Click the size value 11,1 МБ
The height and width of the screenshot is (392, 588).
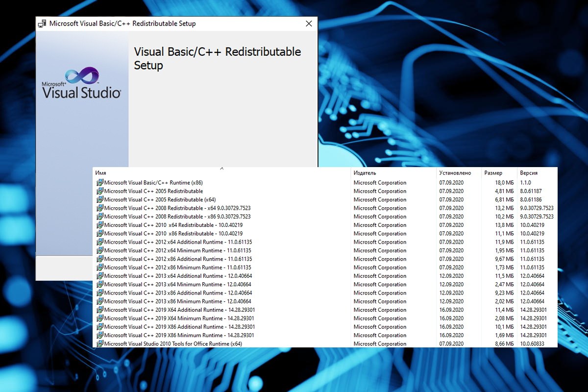pos(503,234)
